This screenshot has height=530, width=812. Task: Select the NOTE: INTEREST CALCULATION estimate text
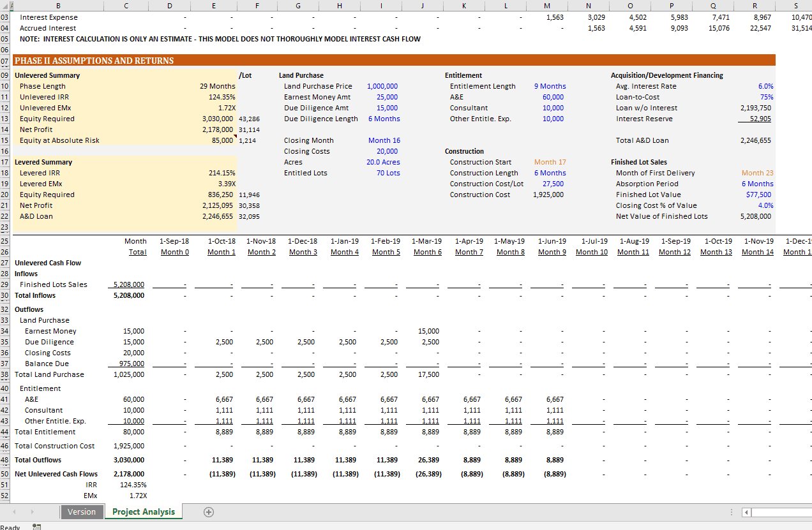click(220, 39)
